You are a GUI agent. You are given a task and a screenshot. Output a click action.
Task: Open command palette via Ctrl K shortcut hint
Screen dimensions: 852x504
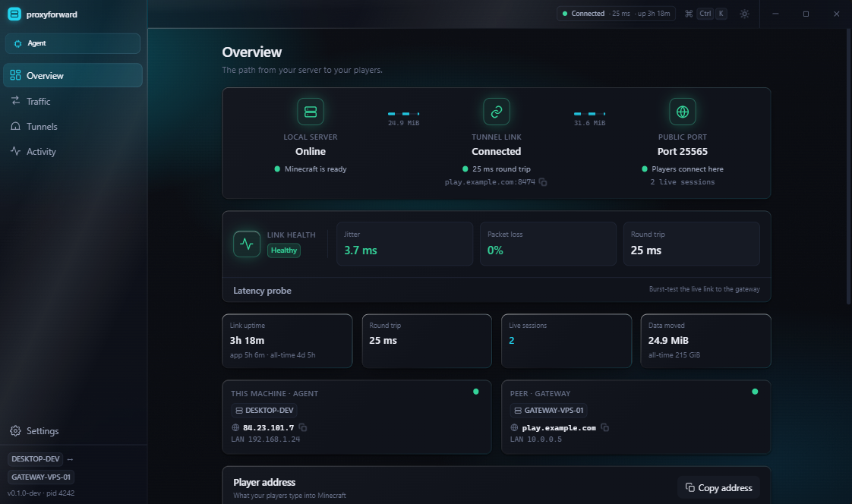tap(706, 14)
